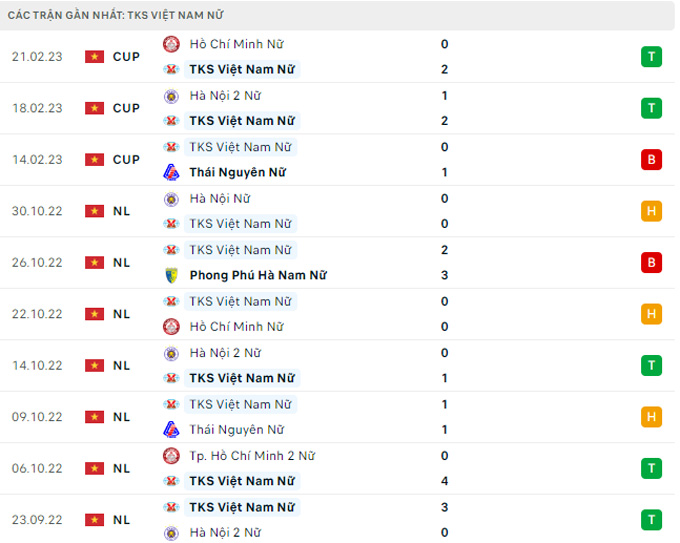The image size is (680, 543).
Task: Open Hà Nội 2 Nữ link in 14.10.22 match
Action: [224, 353]
